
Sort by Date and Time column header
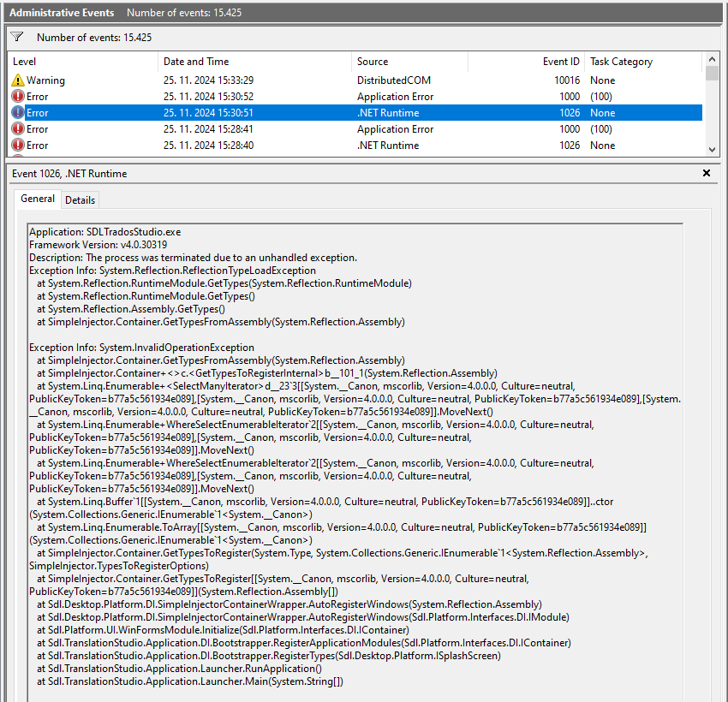coord(254,62)
